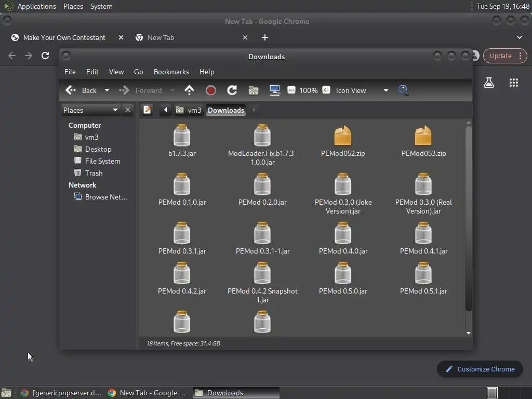
Task: Toggle the text location entry pencil button
Action: (148, 110)
